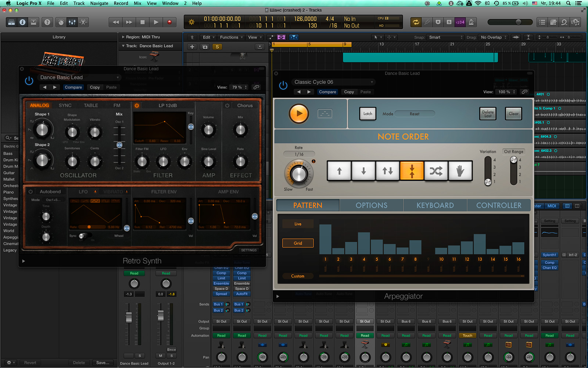588x368 pixels.
Task: Toggle the Arpeggiator plugin power button
Action: point(283,85)
